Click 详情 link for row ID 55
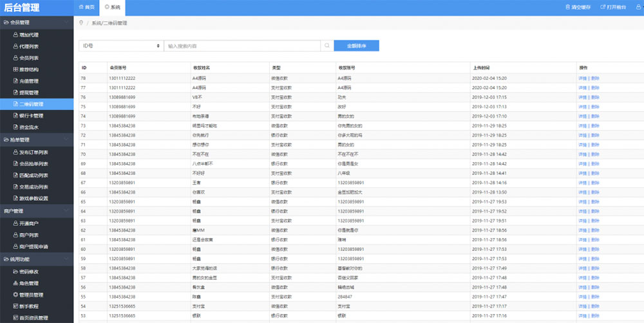The image size is (644, 323). 582,297
